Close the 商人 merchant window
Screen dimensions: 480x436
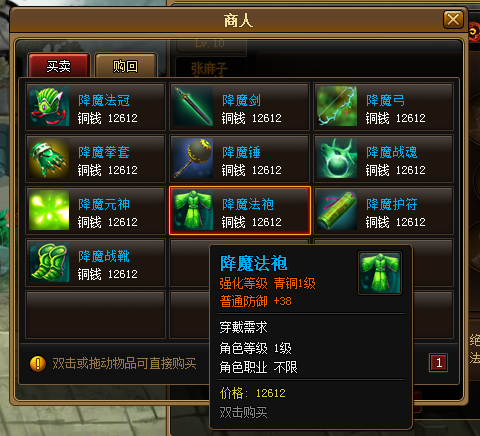453,19
